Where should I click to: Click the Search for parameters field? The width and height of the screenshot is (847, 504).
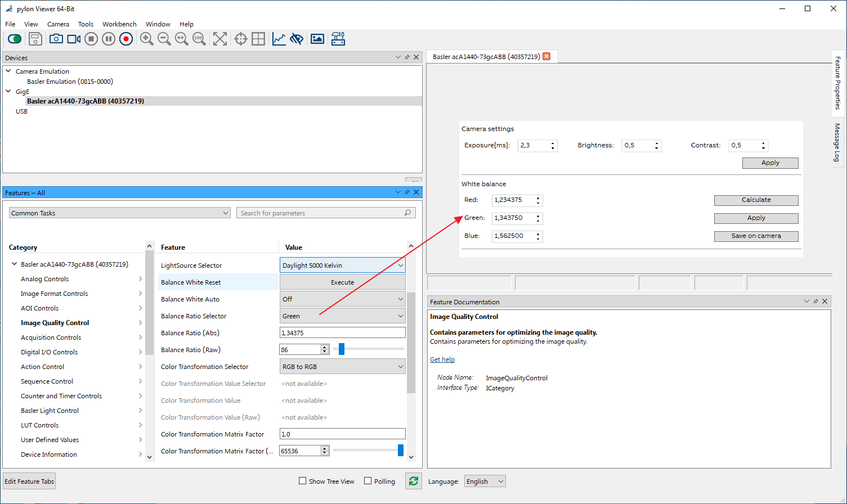point(326,213)
